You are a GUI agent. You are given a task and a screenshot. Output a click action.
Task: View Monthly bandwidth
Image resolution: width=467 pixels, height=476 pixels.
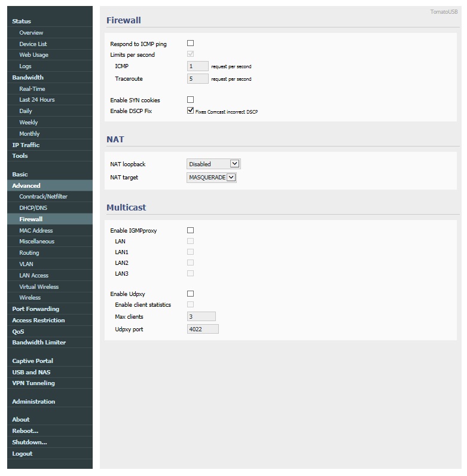(50, 133)
